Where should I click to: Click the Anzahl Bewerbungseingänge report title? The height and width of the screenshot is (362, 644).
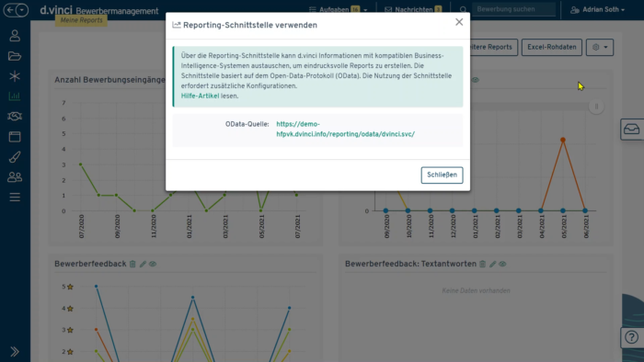[x=110, y=80]
